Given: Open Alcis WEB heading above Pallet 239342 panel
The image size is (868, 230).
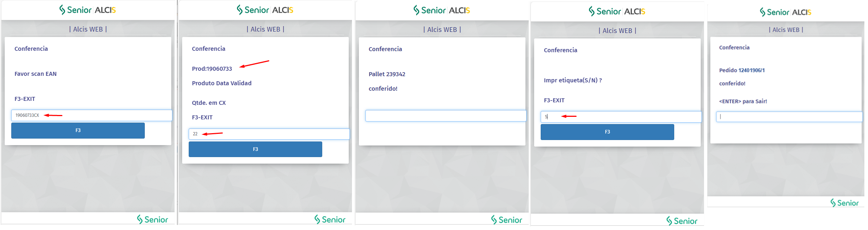Looking at the screenshot, I should (x=442, y=29).
